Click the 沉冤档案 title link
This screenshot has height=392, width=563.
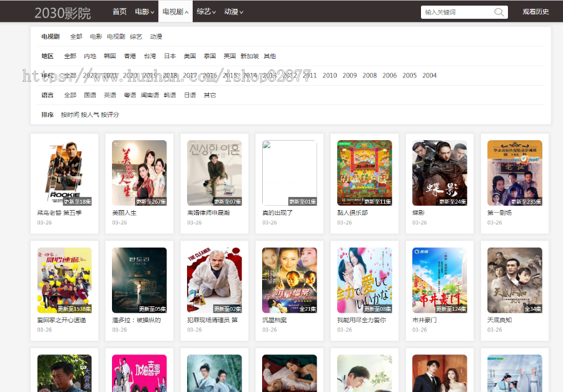click(275, 320)
